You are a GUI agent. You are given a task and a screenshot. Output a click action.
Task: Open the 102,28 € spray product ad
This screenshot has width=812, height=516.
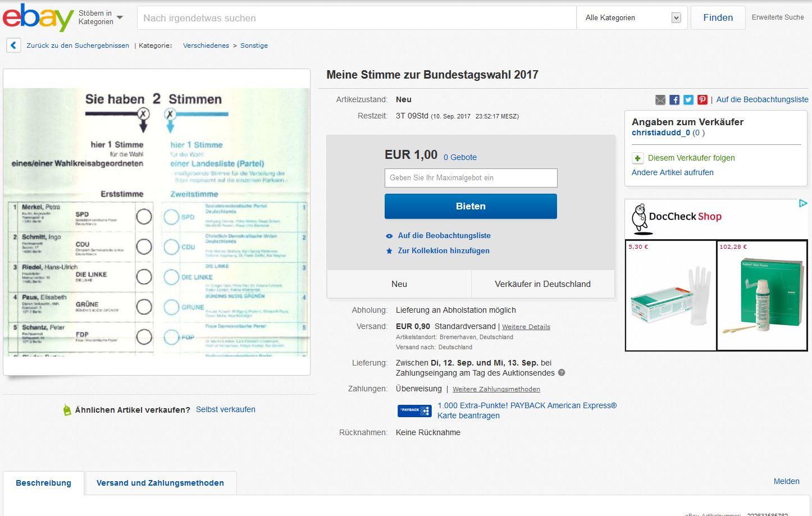pos(762,295)
